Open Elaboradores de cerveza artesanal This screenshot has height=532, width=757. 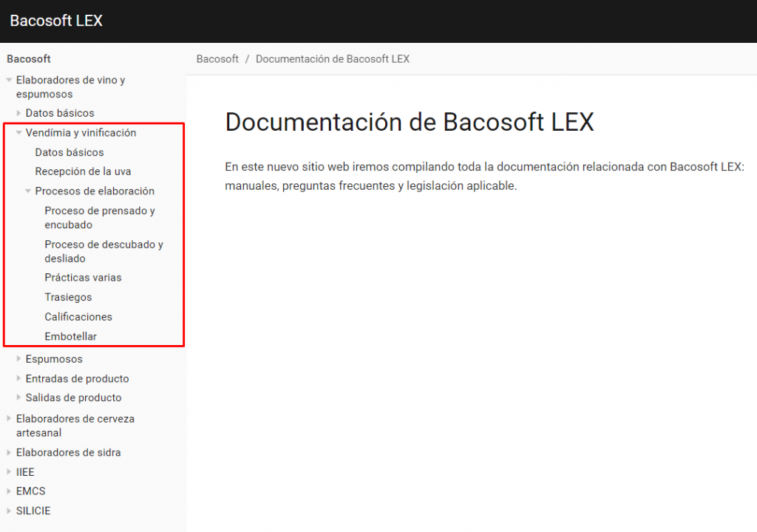pyautogui.click(x=75, y=426)
